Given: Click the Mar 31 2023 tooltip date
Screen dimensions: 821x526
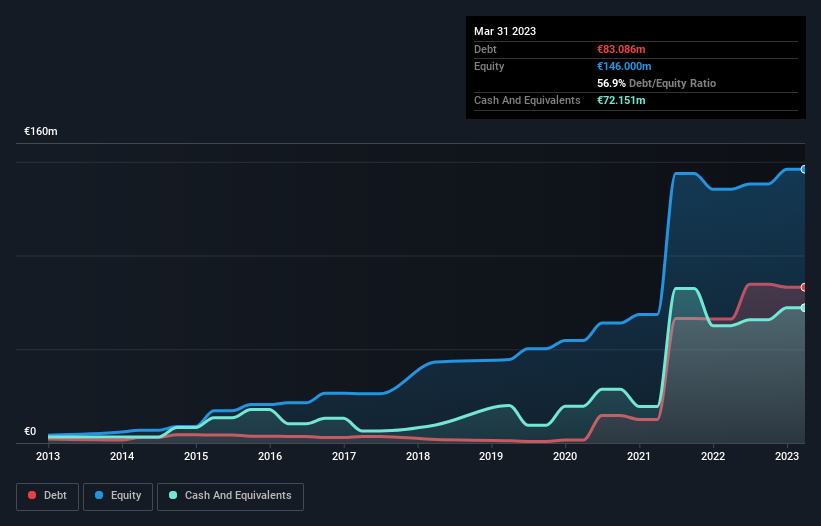Looking at the screenshot, I should (505, 31).
